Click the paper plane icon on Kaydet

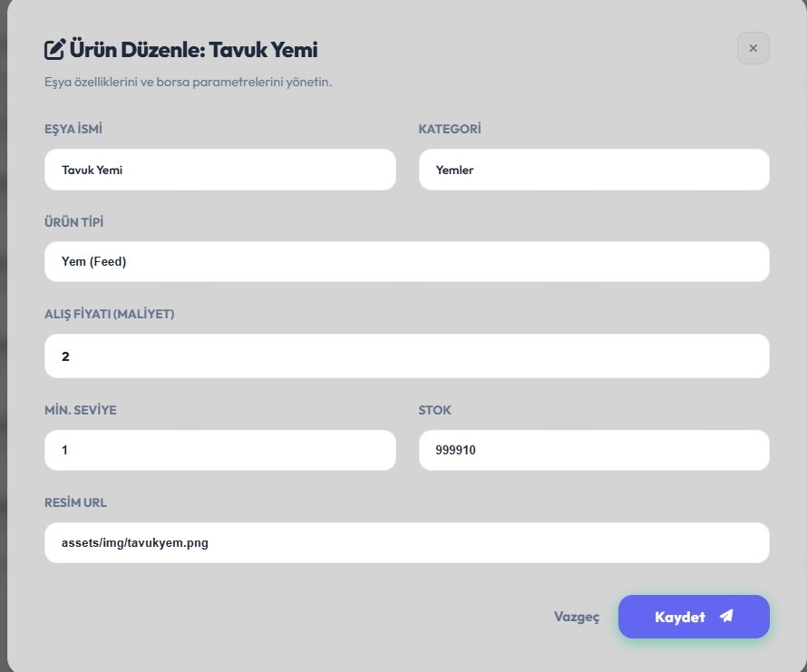725,617
